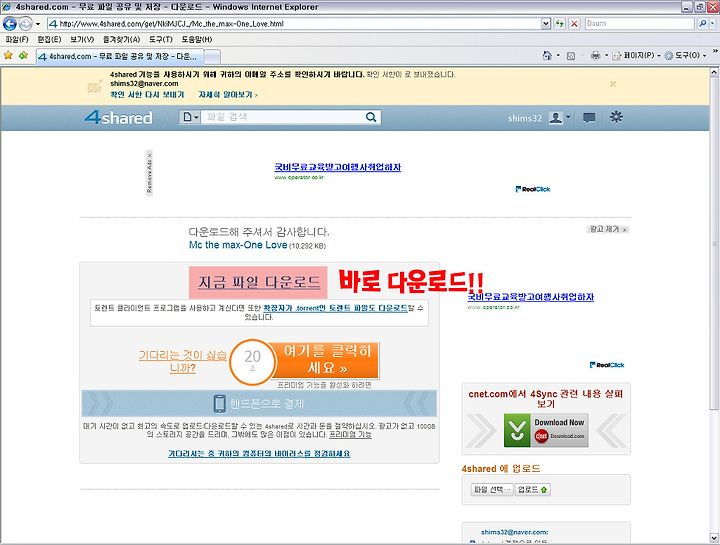Screen dimensions: 720x545
Task: Open the 편집(E) menu
Action: pyautogui.click(x=50, y=39)
